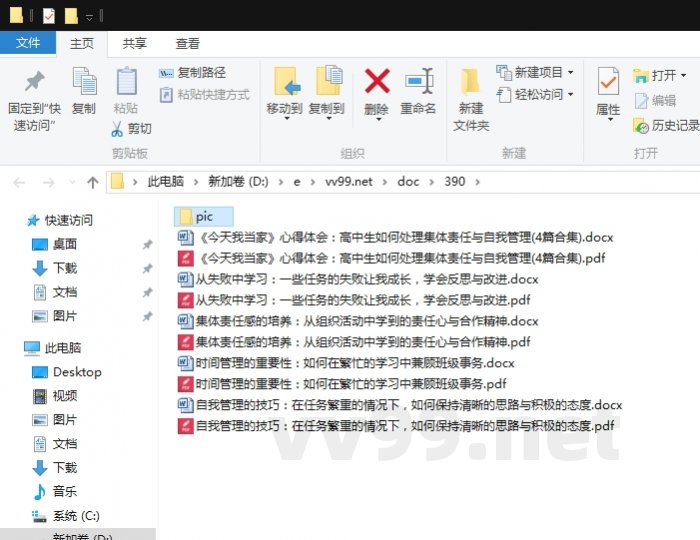Screen dimensions: 700x540
Task: Open the quick access toolbar customize arrow
Action: click(x=89, y=18)
